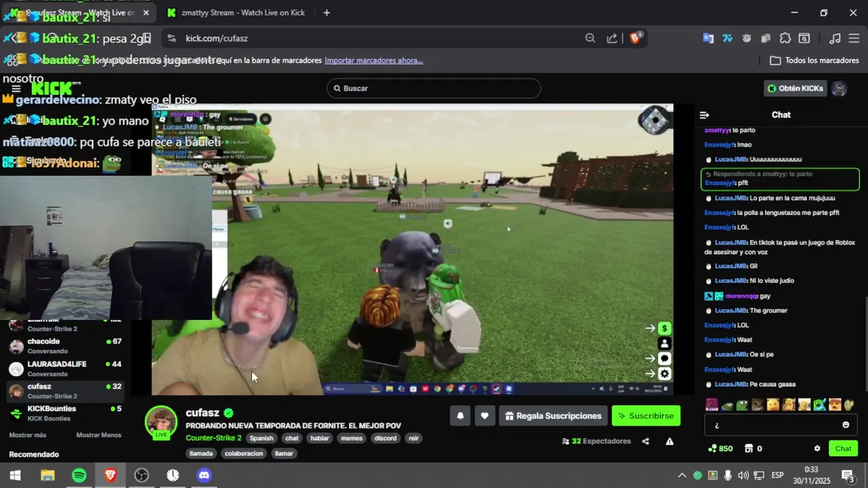This screenshot has width=868, height=488.
Task: Click the site information icon beside URL
Action: pyautogui.click(x=171, y=38)
